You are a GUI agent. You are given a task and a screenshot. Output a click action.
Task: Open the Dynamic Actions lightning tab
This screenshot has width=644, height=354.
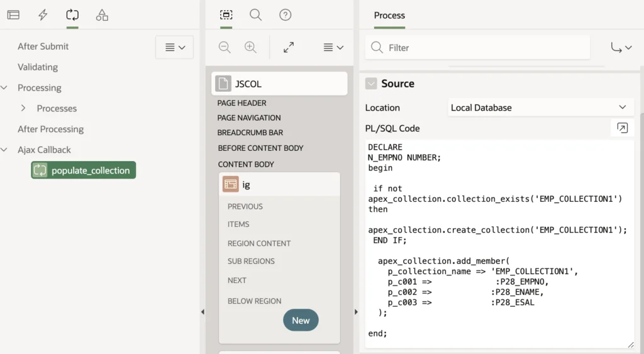pyautogui.click(x=43, y=15)
